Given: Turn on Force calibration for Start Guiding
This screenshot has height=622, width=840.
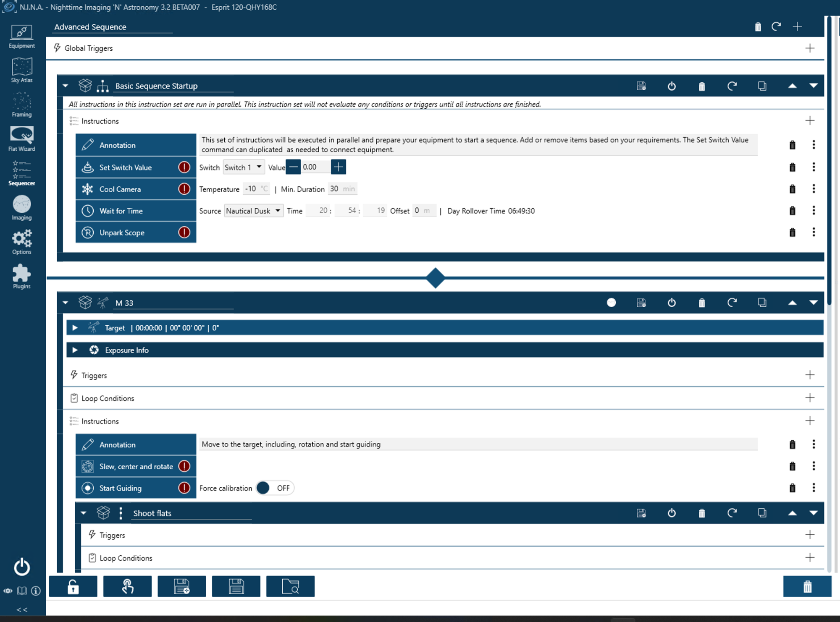Looking at the screenshot, I should pyautogui.click(x=275, y=488).
